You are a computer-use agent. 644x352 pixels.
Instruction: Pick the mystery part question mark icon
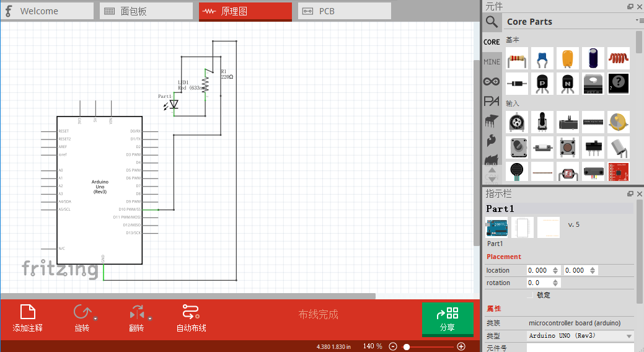click(x=619, y=84)
